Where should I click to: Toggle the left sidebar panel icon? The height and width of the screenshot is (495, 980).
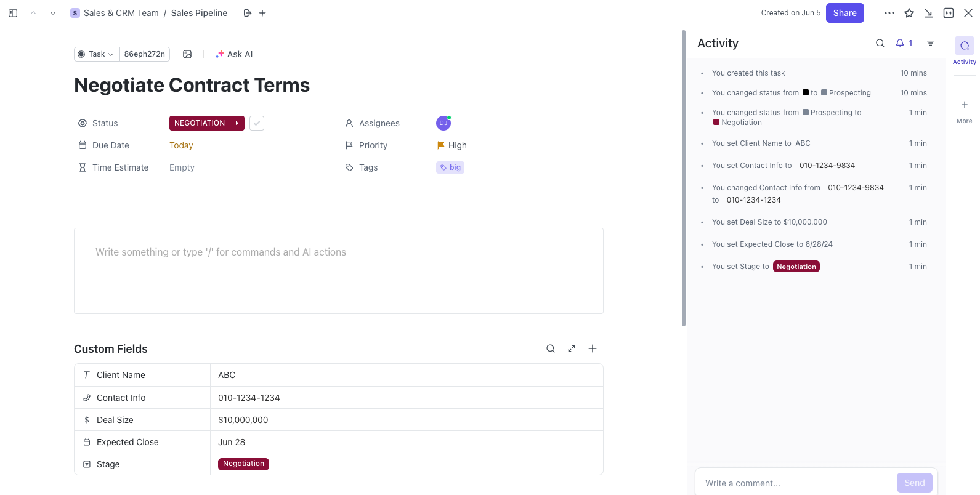(13, 13)
